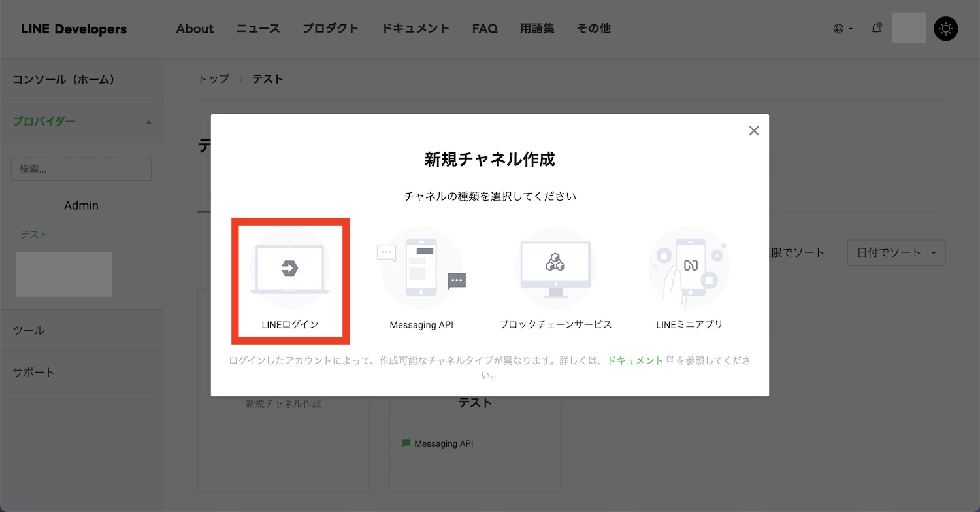Open the 日付でソート dropdown
The image size is (980, 512).
(x=896, y=252)
